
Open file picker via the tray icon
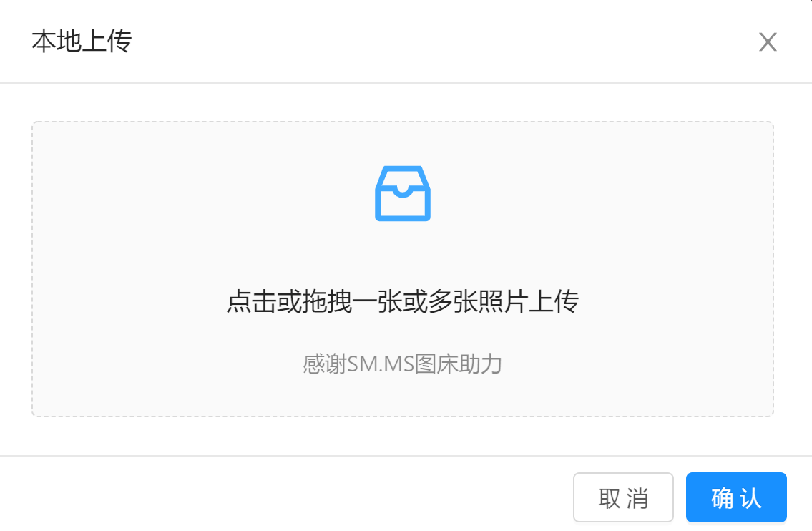click(402, 193)
